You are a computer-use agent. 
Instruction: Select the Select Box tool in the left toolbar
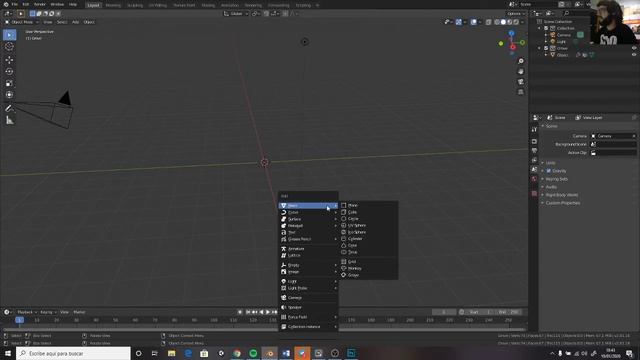tap(9, 35)
